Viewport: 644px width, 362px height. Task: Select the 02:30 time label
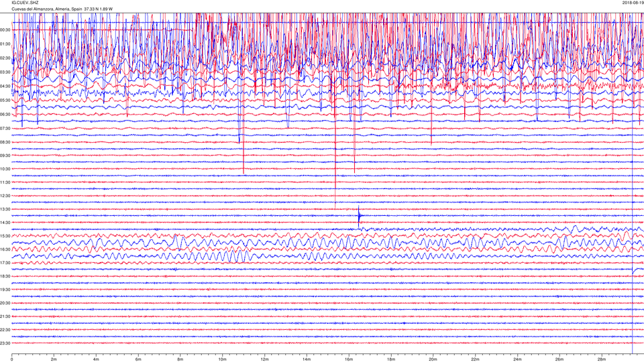[5, 58]
